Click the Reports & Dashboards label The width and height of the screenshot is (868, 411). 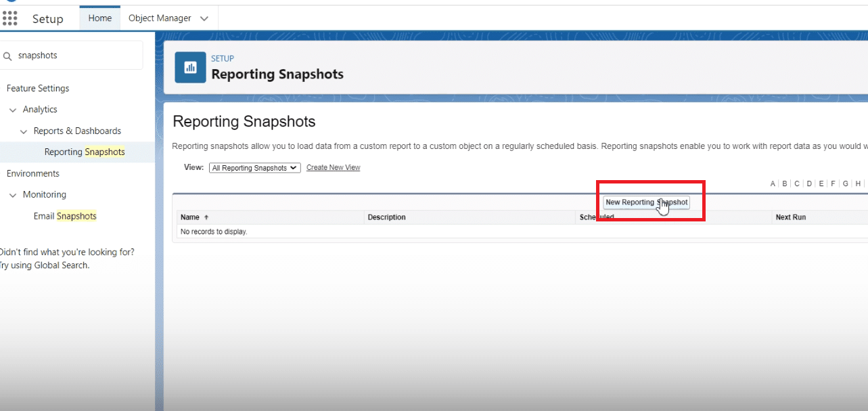pos(78,131)
